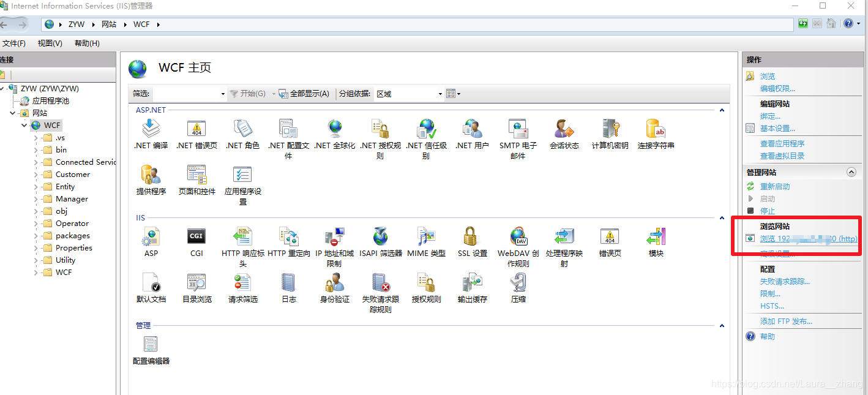Collapse the WCF site tree node
Viewport: 868px width, 395px height.
point(24,126)
